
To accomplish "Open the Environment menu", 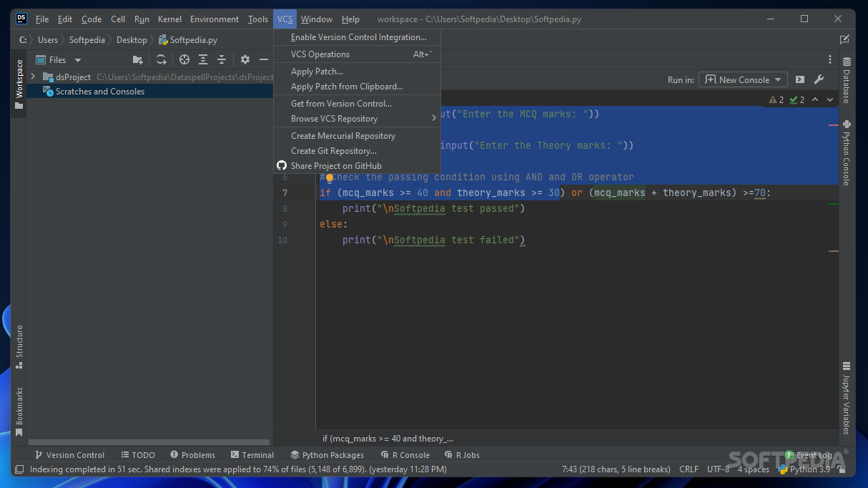I will tap(214, 19).
